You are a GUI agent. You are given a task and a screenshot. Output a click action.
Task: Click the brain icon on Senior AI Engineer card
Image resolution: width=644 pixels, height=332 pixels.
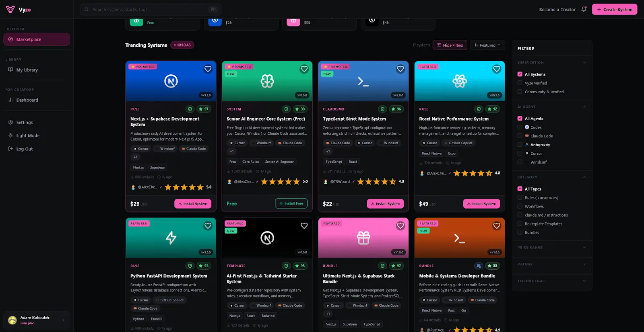click(267, 81)
